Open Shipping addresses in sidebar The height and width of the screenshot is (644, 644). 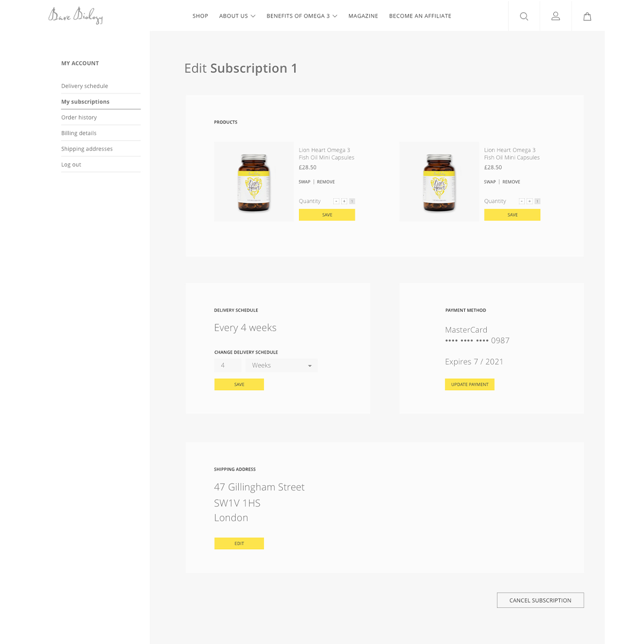coord(101,149)
